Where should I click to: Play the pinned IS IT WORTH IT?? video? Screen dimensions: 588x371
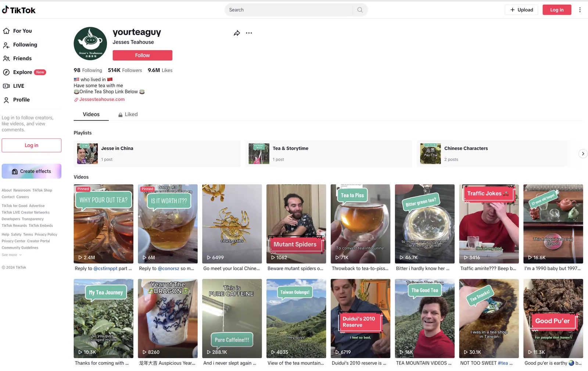168,224
